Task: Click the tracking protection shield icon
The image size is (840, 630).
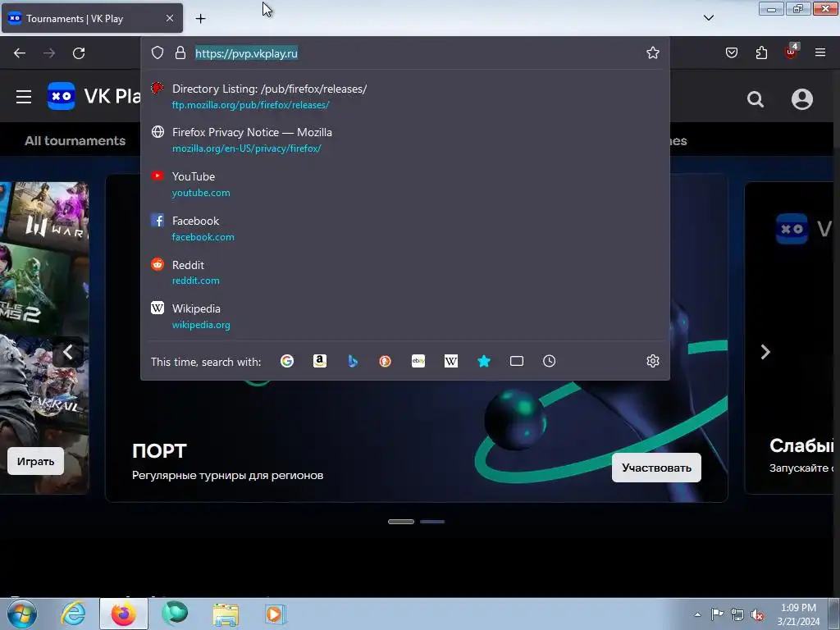Action: (157, 52)
